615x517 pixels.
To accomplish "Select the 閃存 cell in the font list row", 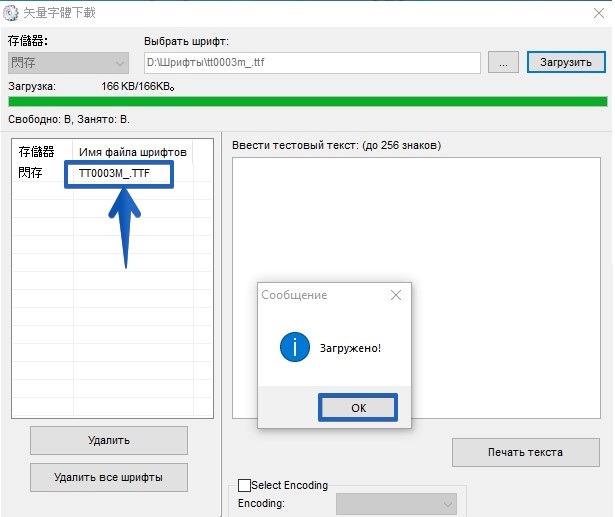I will point(31,173).
